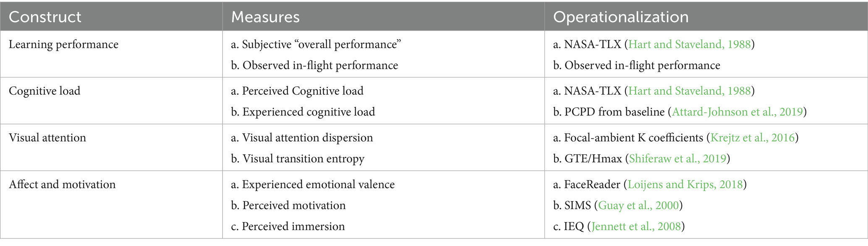
Task: Follow the Attard-Johnson et al., 2019 reference
Action: coord(737,112)
